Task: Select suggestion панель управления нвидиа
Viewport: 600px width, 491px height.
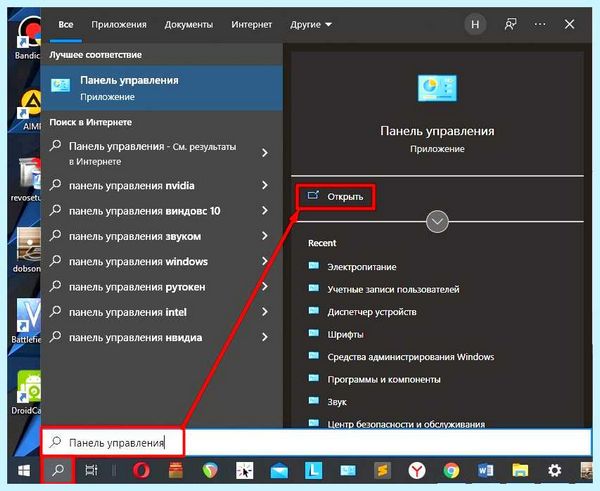Action: tap(135, 337)
